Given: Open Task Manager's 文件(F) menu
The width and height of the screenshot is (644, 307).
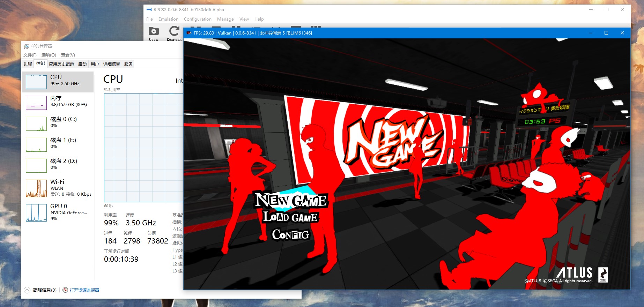Looking at the screenshot, I should click(x=30, y=55).
